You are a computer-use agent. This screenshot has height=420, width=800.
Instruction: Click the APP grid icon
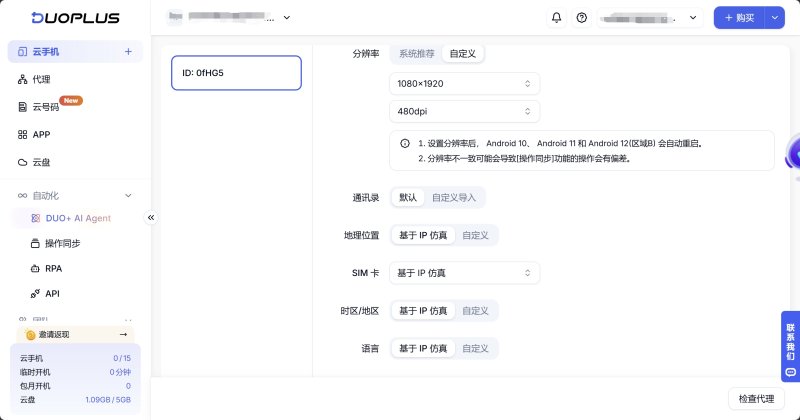[x=22, y=134]
